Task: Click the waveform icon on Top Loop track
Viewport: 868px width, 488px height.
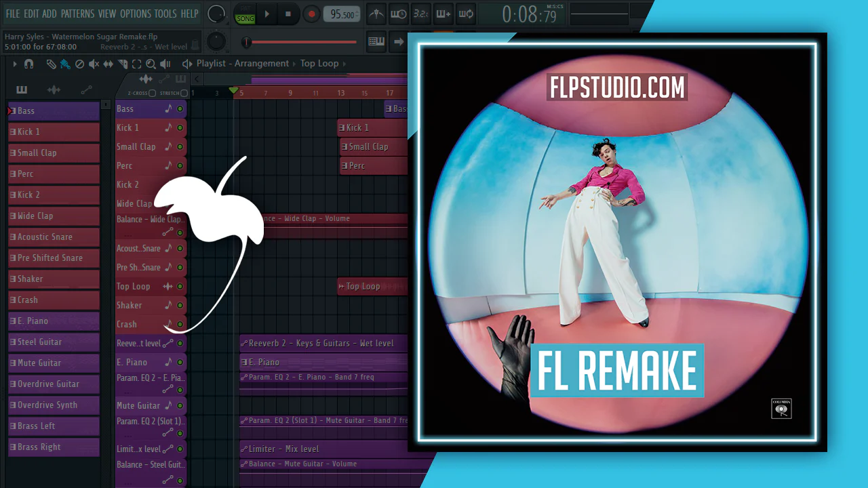Action: tap(168, 286)
